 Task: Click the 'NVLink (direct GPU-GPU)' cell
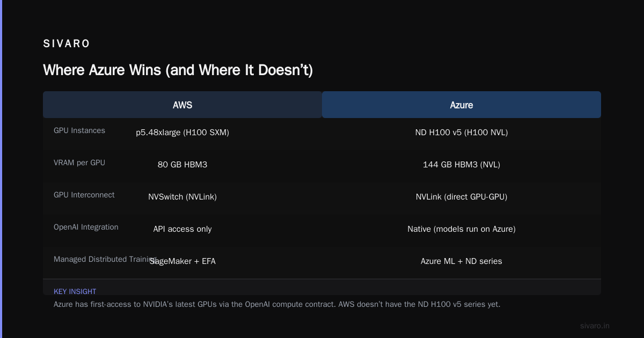(x=462, y=197)
